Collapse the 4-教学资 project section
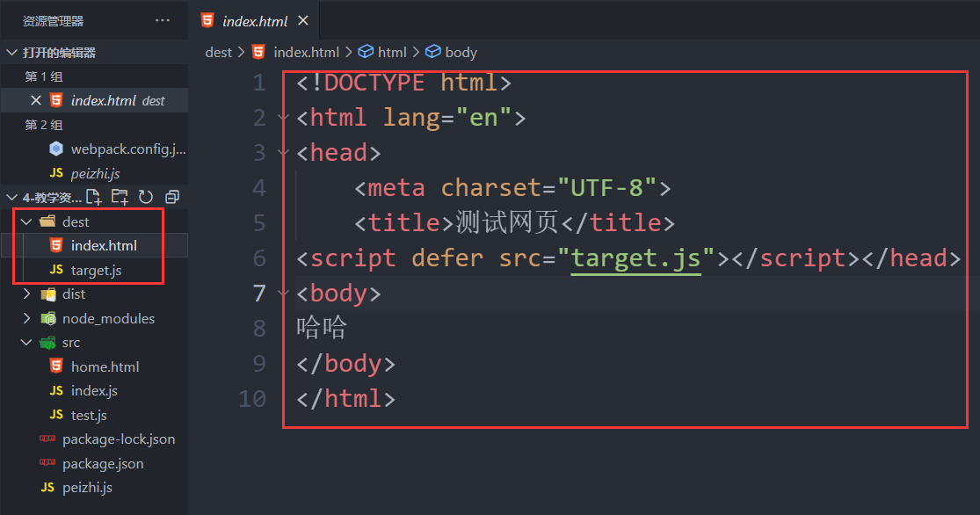Image resolution: width=980 pixels, height=515 pixels. pyautogui.click(x=11, y=198)
